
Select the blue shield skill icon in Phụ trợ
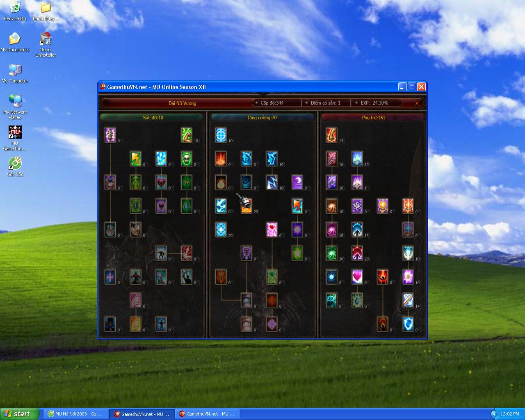tap(408, 324)
